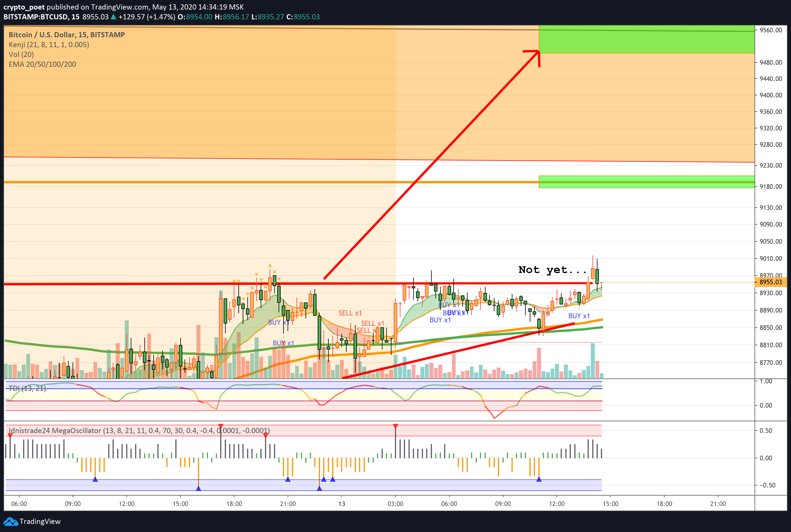Click the 9560.00 price axis label

(771, 30)
